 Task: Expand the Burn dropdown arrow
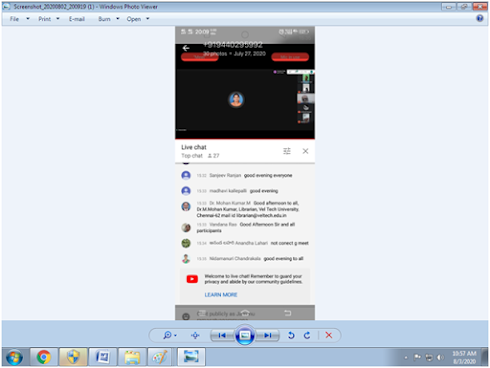pyautogui.click(x=118, y=19)
